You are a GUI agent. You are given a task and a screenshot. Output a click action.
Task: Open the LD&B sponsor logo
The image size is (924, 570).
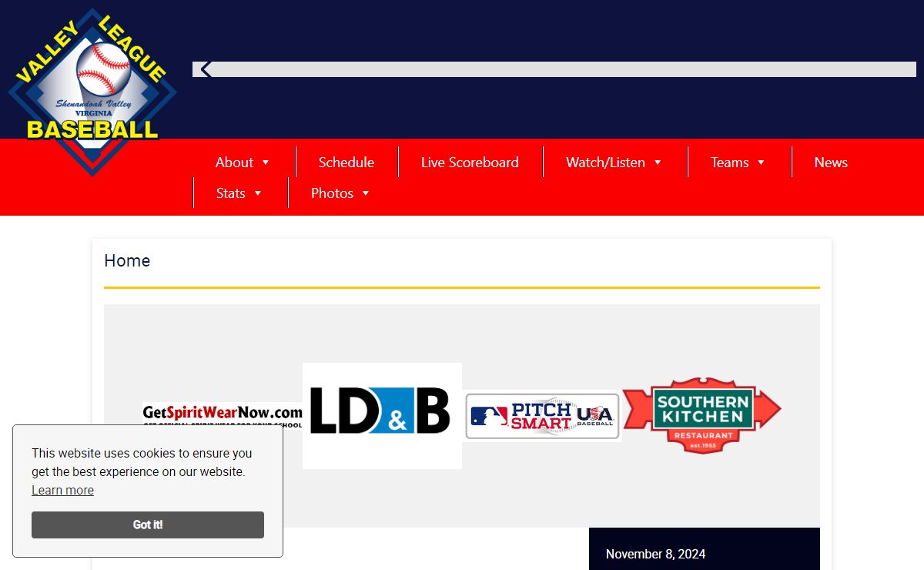382,416
